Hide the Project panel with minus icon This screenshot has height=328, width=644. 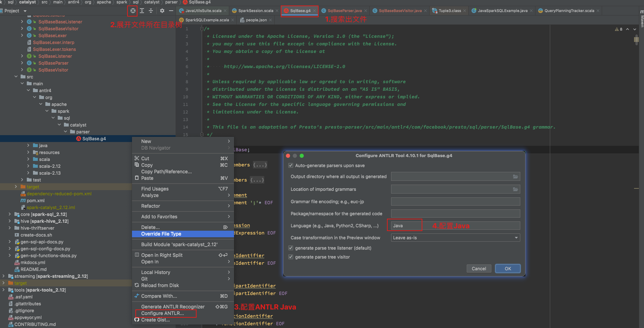click(171, 11)
